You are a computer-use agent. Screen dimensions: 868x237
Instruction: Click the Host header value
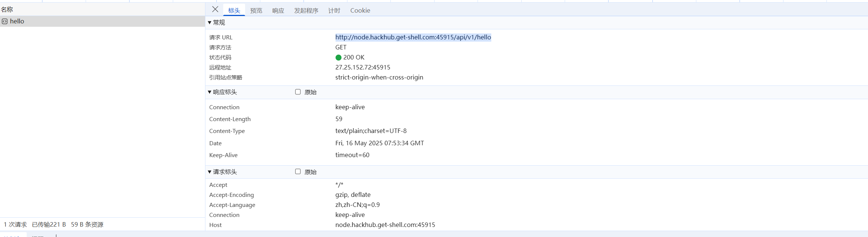pos(385,225)
